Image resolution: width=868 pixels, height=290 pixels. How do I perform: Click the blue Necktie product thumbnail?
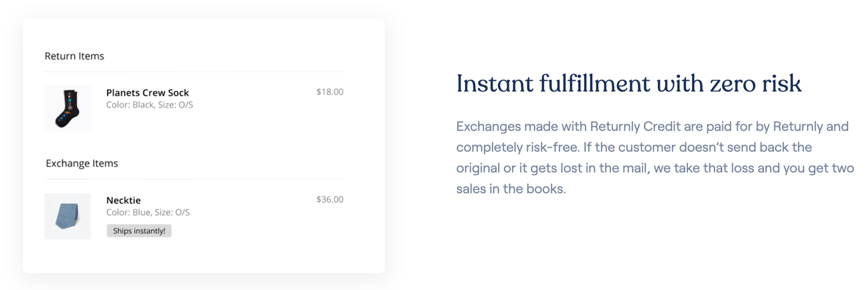click(68, 216)
